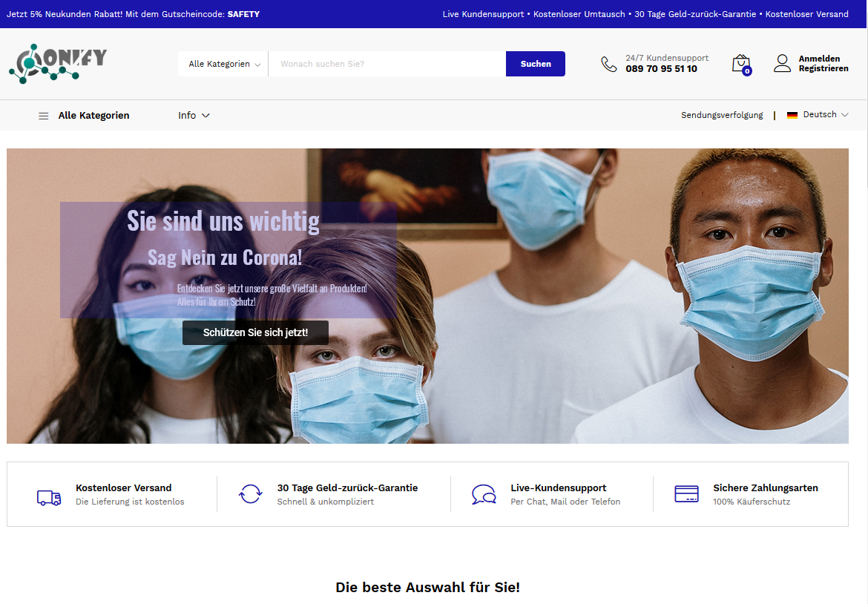Click the refund arrows icon

coord(250,494)
